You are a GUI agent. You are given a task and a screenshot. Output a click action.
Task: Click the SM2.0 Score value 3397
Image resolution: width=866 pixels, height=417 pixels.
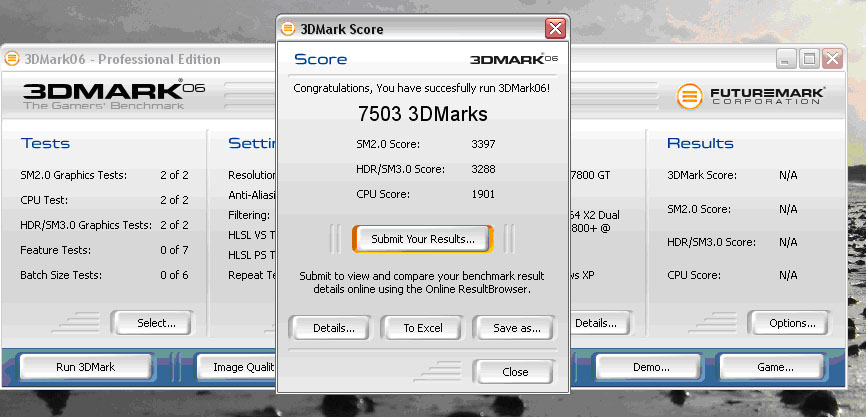tap(483, 144)
